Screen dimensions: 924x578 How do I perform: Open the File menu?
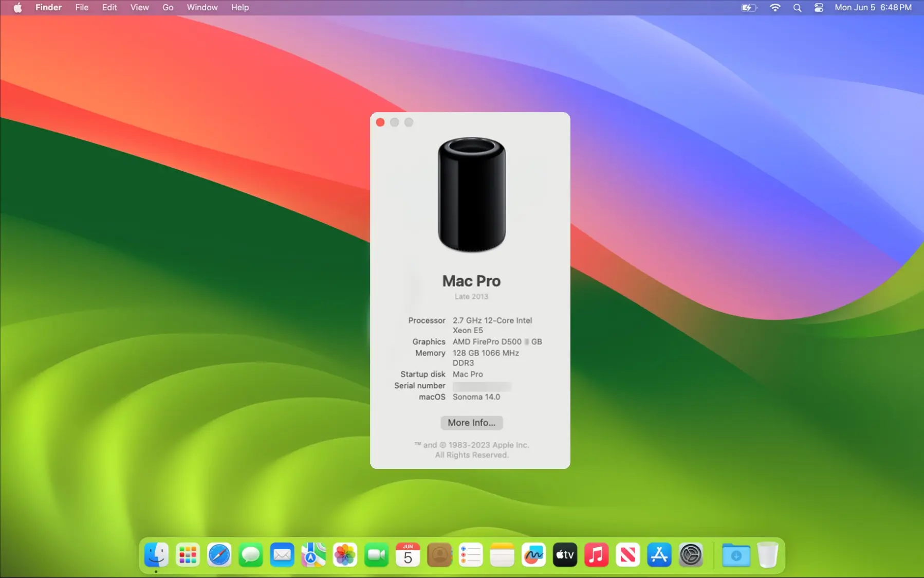(82, 8)
